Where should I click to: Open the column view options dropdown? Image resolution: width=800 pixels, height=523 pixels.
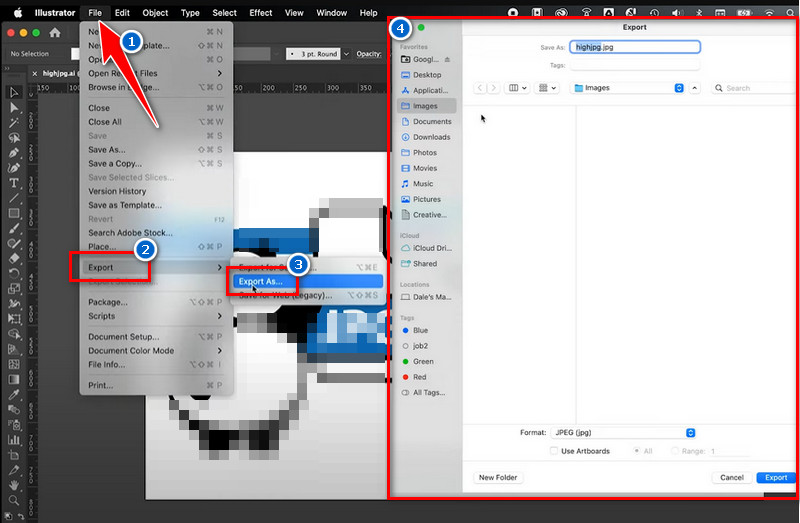518,88
